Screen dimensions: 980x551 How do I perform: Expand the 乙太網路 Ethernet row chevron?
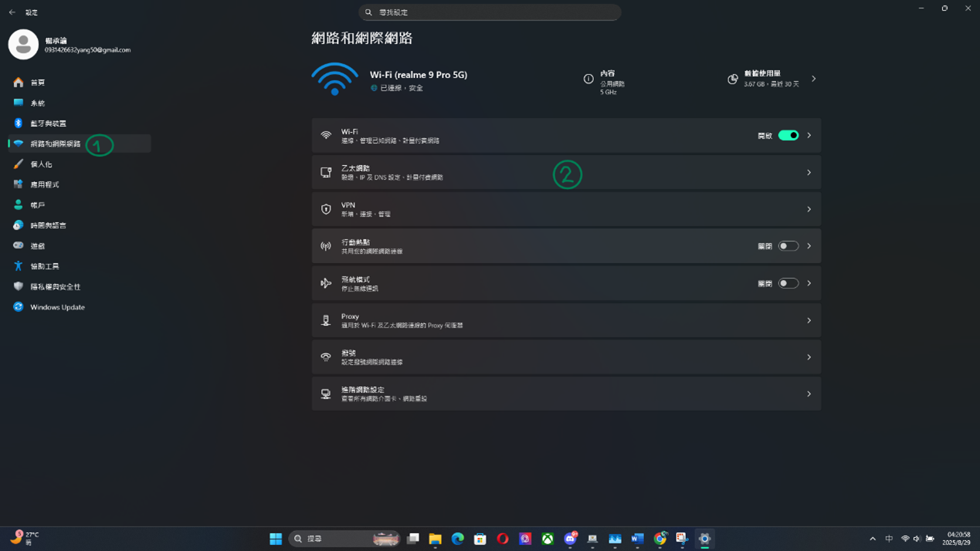(x=809, y=173)
